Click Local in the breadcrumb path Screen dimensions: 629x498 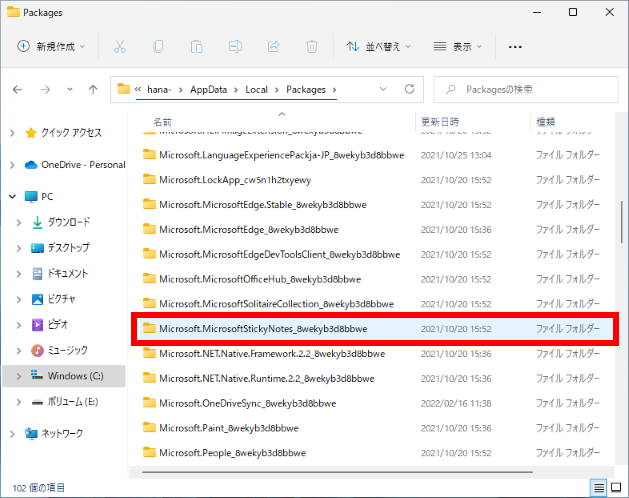256,89
